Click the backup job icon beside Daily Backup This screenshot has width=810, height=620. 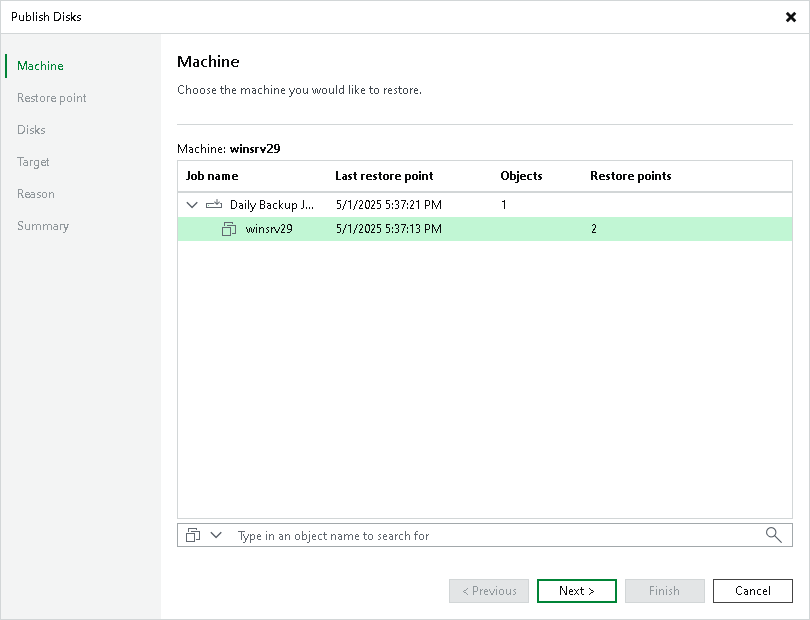pyautogui.click(x=214, y=205)
